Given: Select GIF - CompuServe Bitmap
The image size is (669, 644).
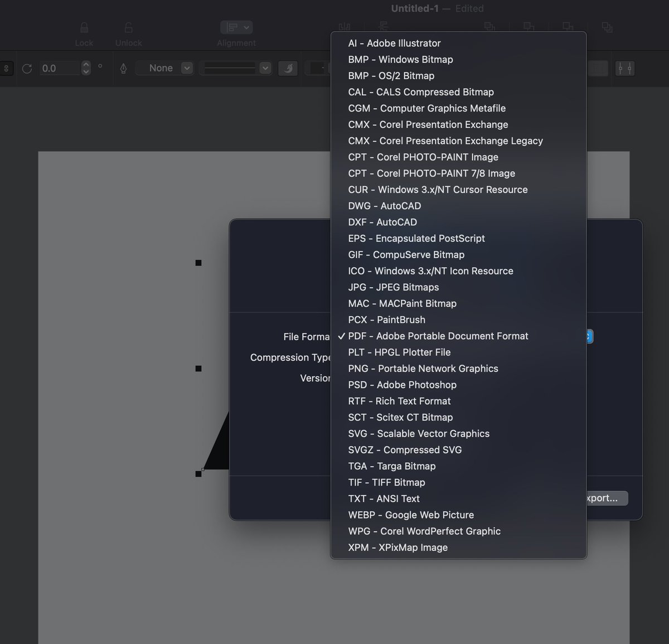Looking at the screenshot, I should click(x=458, y=254).
